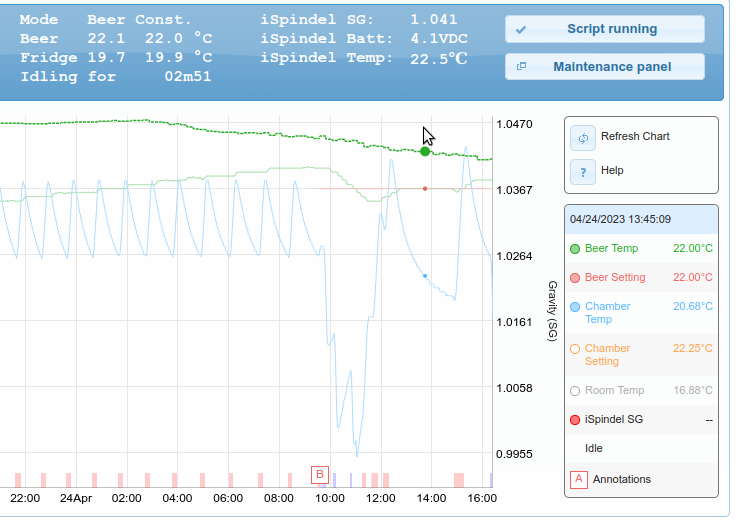
Task: Click the Chamber Setting legend label
Action: pos(607,355)
